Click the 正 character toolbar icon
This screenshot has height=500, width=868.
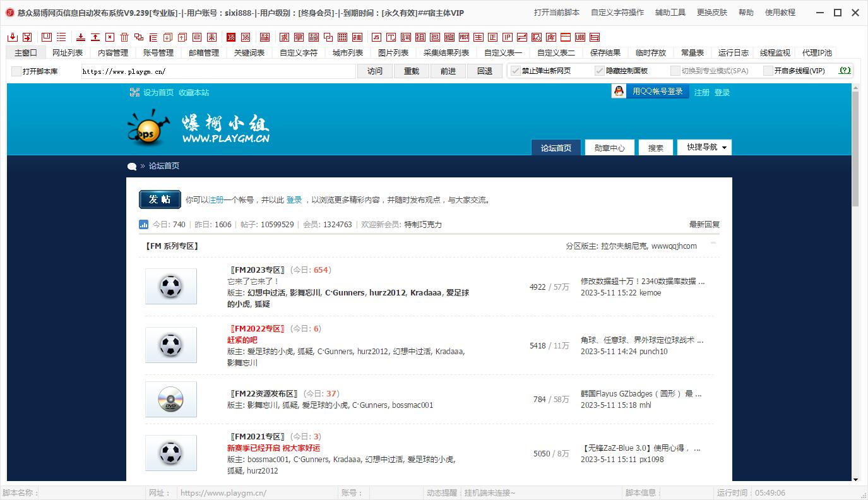coord(493,37)
